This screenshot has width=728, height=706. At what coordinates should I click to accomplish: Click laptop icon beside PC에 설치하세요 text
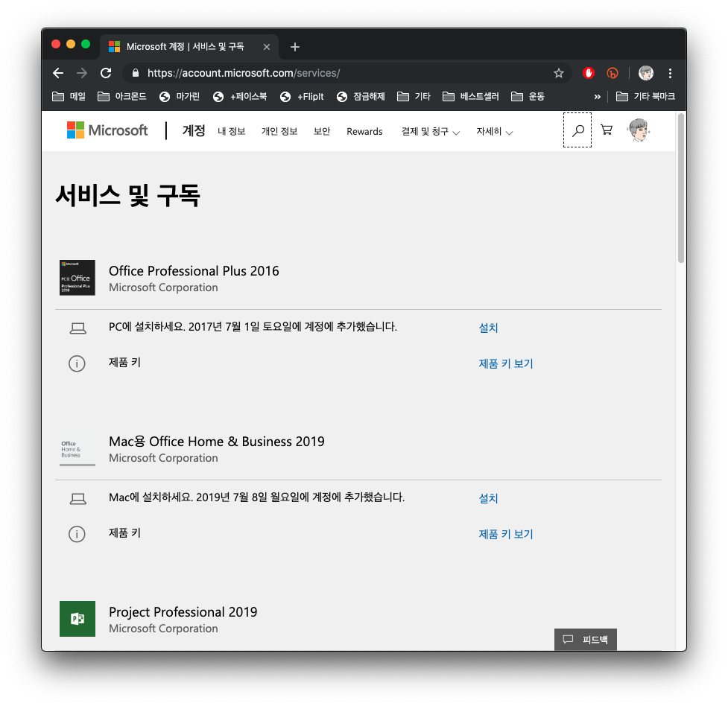pyautogui.click(x=78, y=328)
